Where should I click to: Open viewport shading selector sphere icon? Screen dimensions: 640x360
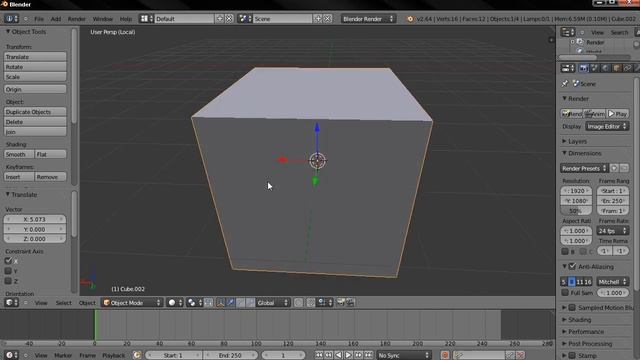175,302
